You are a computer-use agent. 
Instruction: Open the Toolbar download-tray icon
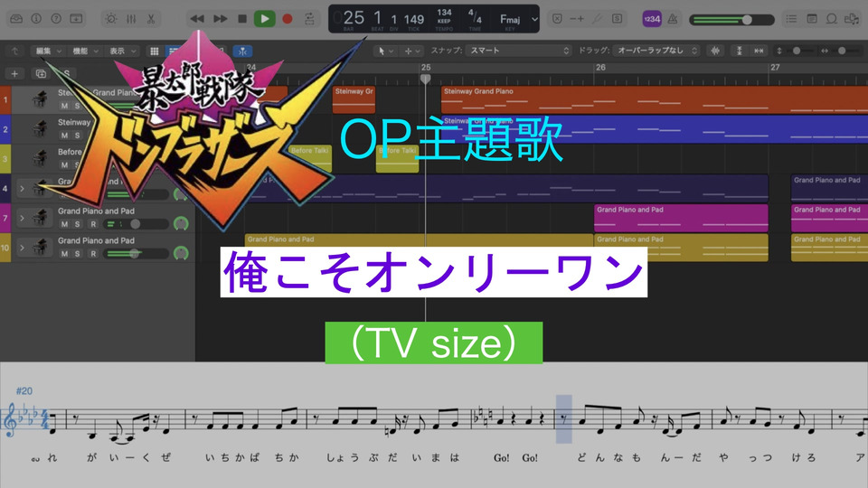(x=76, y=19)
